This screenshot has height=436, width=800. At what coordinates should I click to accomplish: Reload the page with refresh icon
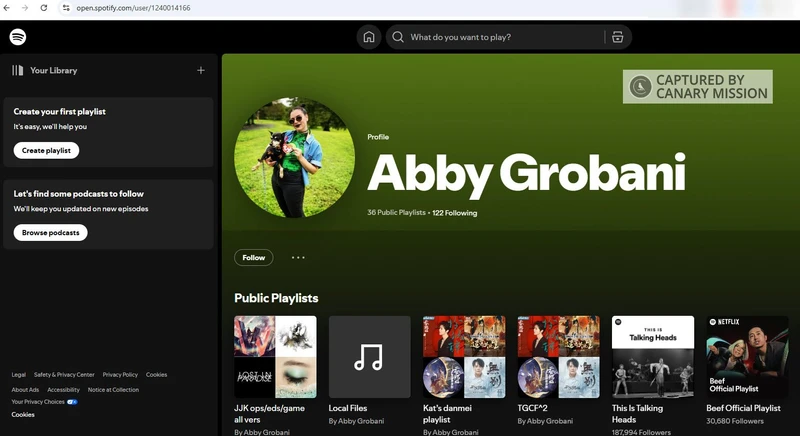point(44,8)
